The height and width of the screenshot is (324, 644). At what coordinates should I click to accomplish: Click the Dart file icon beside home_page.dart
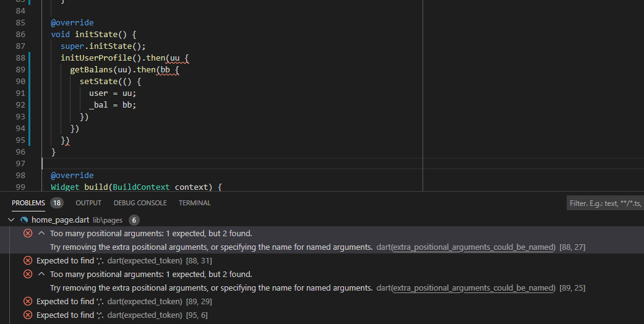[x=24, y=220]
